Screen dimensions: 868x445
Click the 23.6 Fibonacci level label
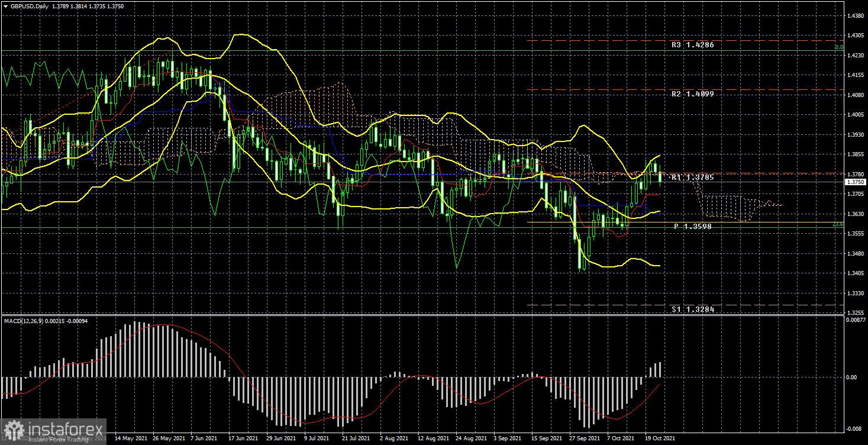(837, 224)
